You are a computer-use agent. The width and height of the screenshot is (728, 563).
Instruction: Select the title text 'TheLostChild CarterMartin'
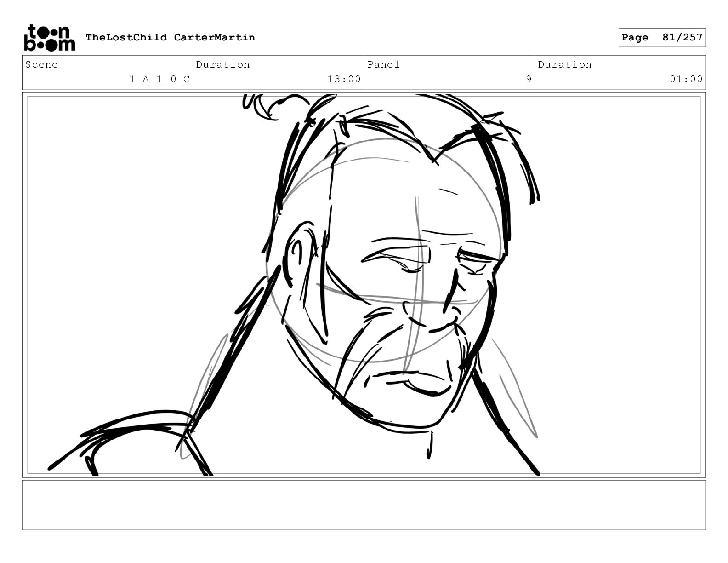(170, 37)
